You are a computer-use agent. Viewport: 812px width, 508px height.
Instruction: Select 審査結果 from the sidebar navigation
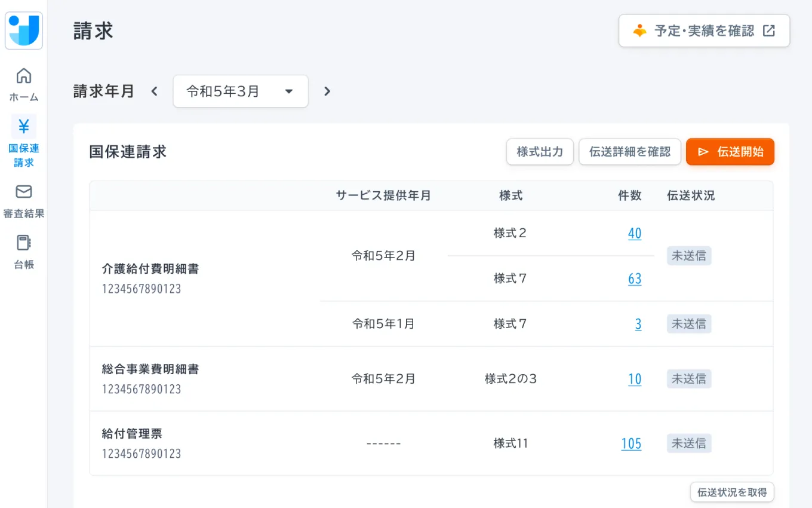point(23,200)
